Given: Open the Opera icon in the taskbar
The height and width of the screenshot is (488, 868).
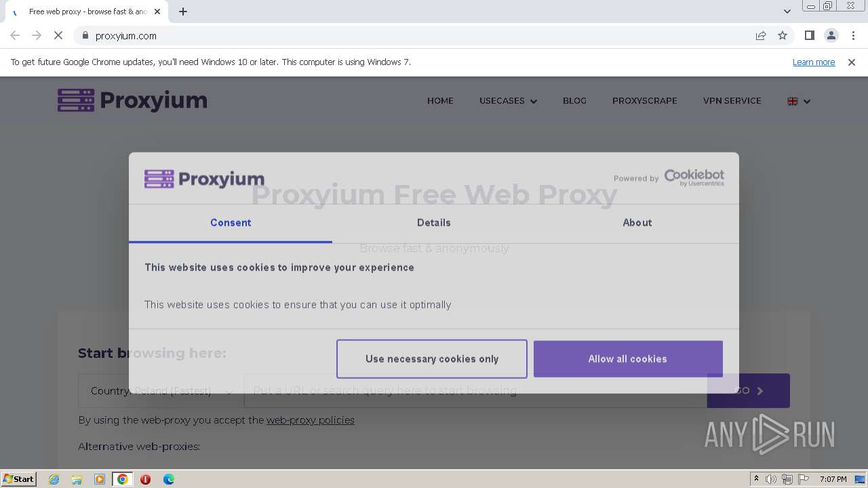Looking at the screenshot, I should coord(145,479).
